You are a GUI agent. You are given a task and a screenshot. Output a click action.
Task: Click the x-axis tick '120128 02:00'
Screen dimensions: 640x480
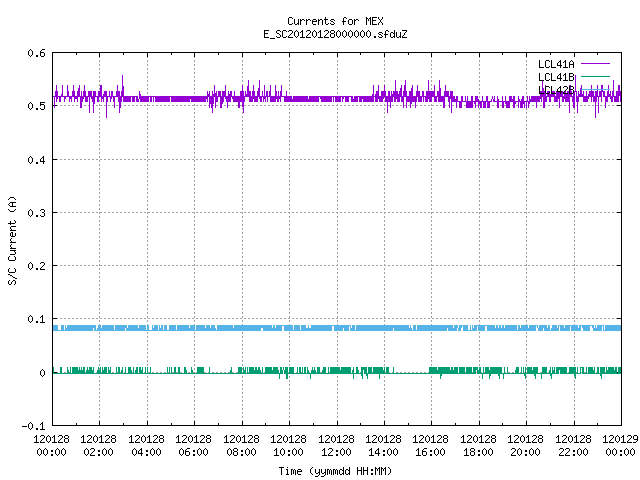pos(98,446)
